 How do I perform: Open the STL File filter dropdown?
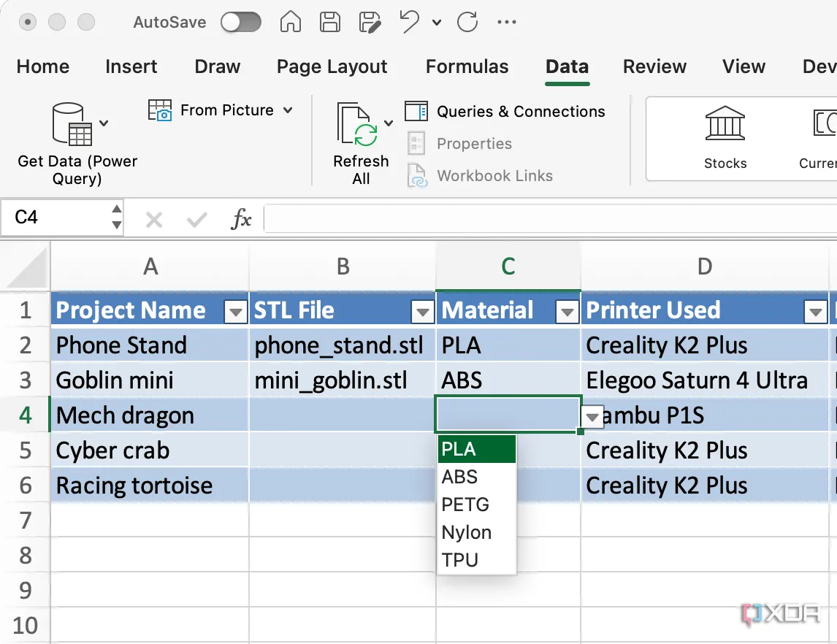coord(422,312)
